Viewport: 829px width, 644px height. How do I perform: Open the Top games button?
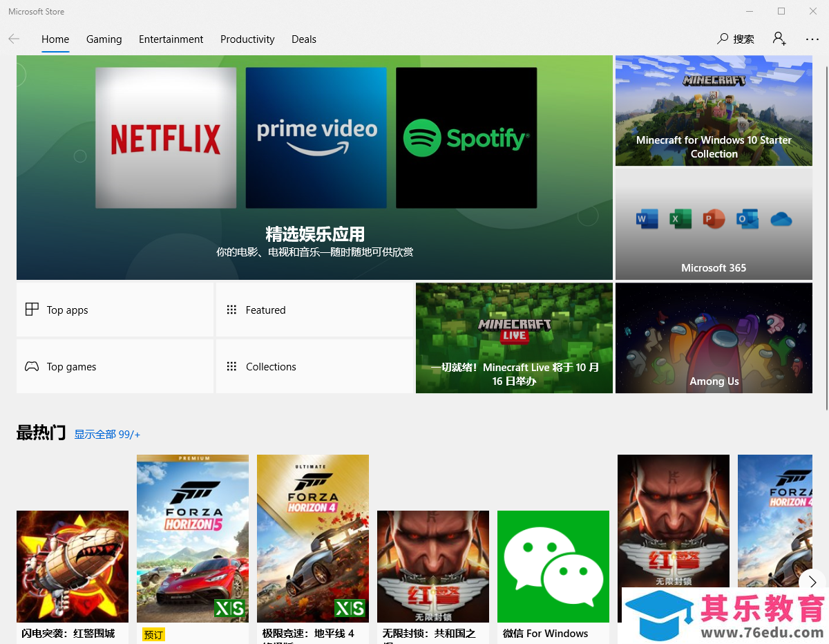coord(115,367)
